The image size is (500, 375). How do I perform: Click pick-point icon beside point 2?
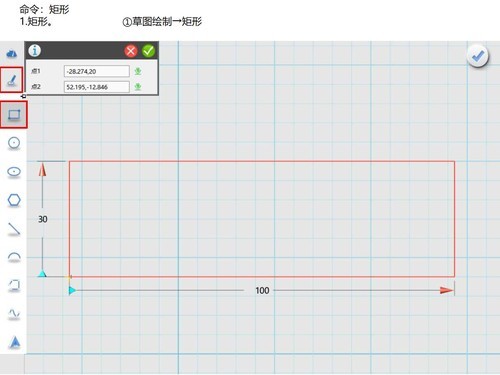click(x=138, y=87)
